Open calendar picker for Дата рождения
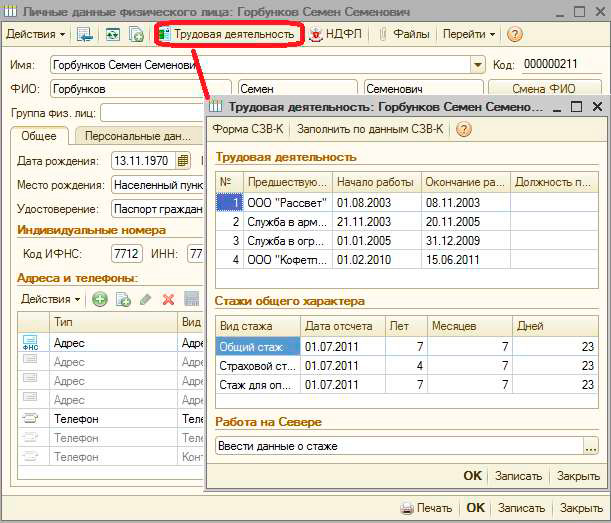Viewport: 611px width, 523px height. [183, 161]
